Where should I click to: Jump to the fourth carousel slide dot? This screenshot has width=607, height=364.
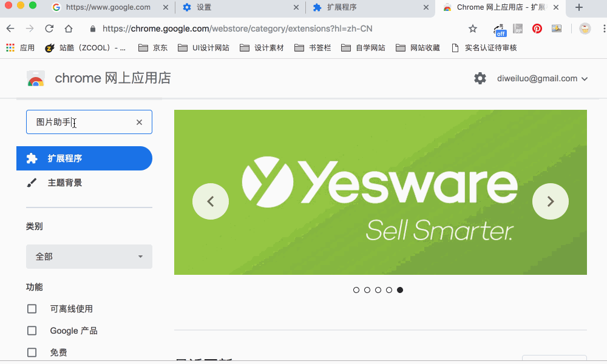coord(389,290)
